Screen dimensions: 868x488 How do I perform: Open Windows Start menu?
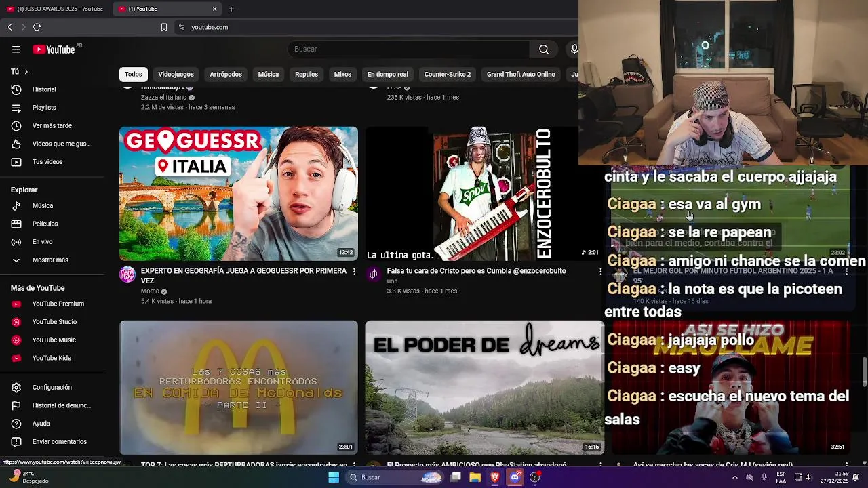pos(334,477)
